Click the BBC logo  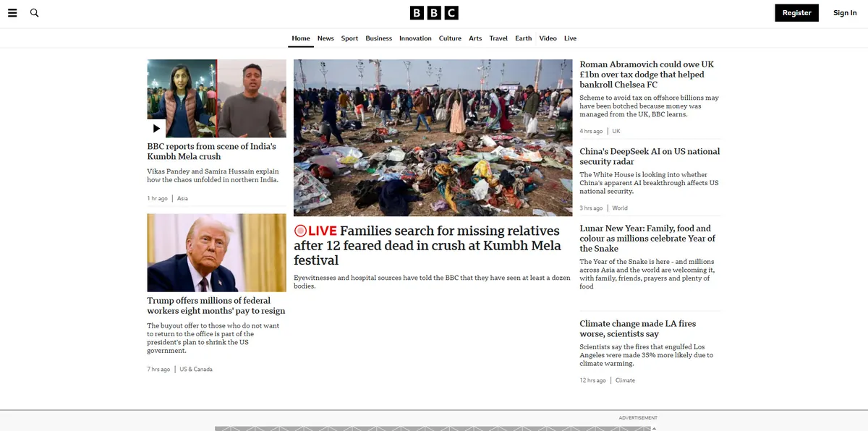[434, 13]
